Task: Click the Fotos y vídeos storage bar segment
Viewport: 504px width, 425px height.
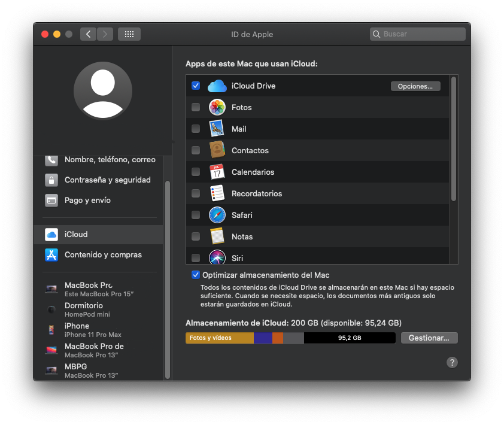Action: coord(218,338)
